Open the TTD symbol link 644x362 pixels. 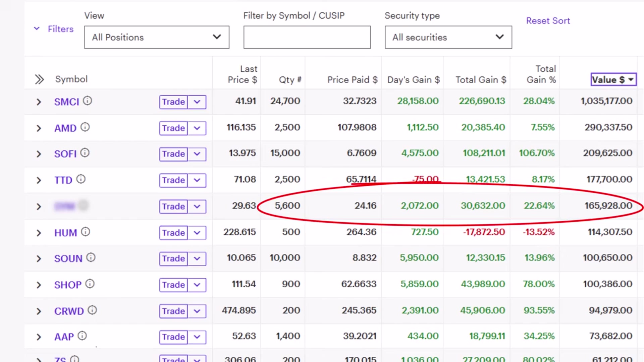click(63, 180)
